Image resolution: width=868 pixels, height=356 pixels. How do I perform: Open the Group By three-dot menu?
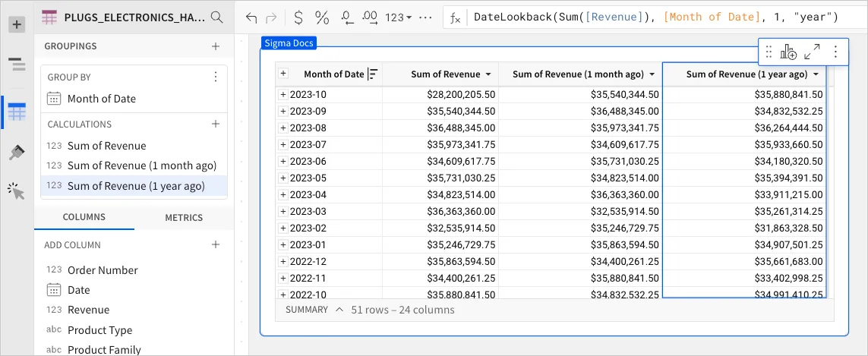[216, 77]
